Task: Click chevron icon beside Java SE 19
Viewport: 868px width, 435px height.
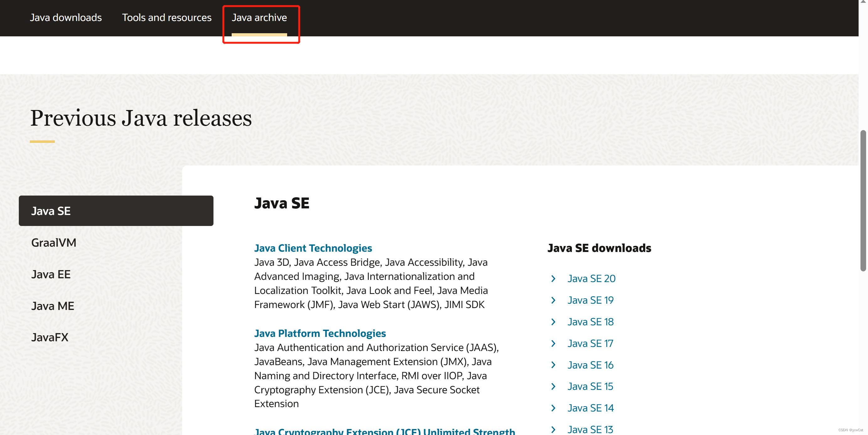Action: [x=553, y=300]
